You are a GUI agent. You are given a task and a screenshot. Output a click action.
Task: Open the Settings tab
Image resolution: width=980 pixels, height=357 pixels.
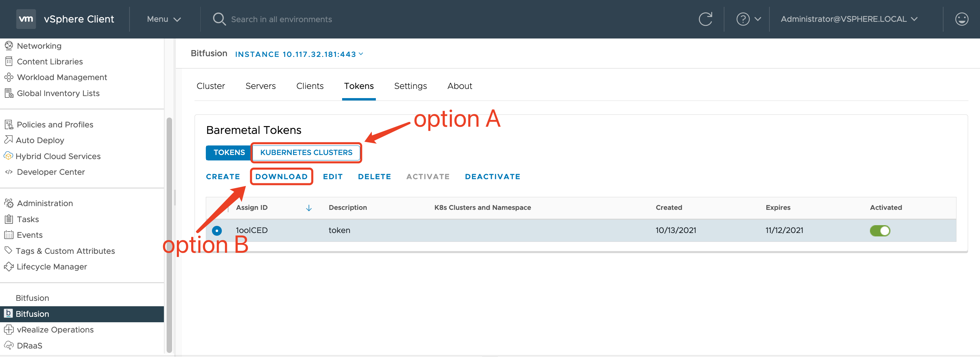(410, 86)
